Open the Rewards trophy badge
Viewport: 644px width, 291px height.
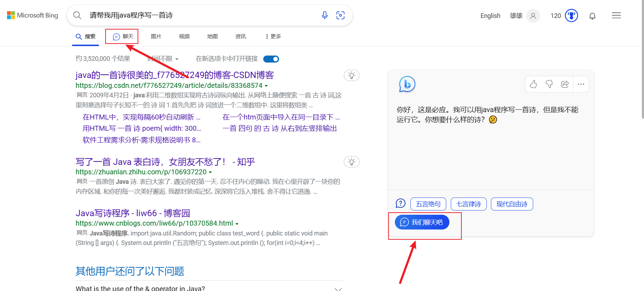[572, 15]
